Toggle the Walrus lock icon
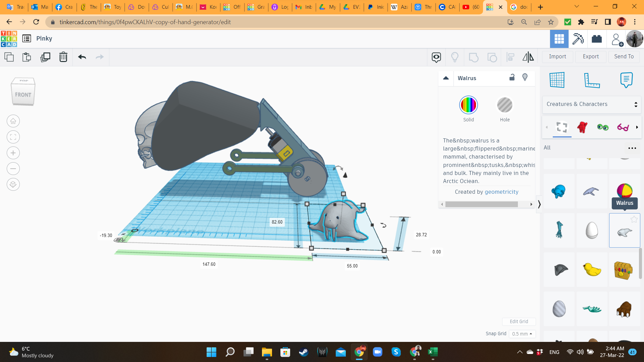Viewport: 644px width, 362px height. pos(512,77)
